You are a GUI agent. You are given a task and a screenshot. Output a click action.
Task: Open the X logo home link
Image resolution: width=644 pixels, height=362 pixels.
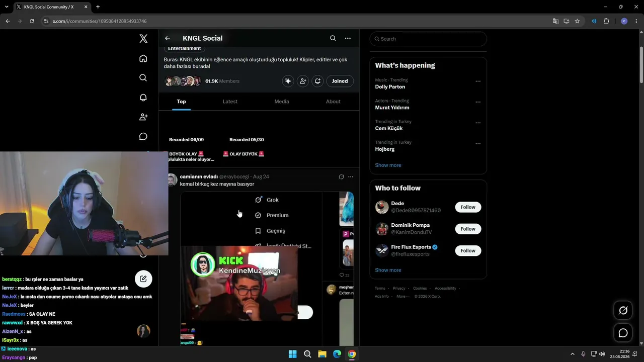(x=143, y=39)
